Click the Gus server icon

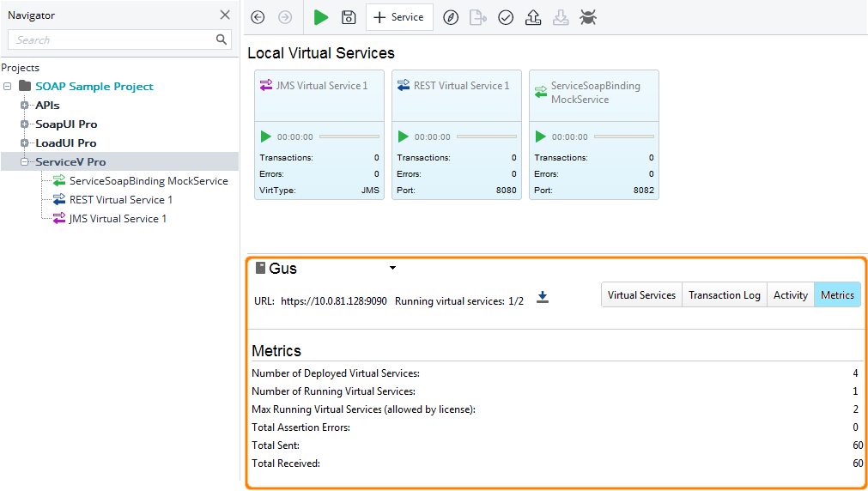[x=260, y=268]
